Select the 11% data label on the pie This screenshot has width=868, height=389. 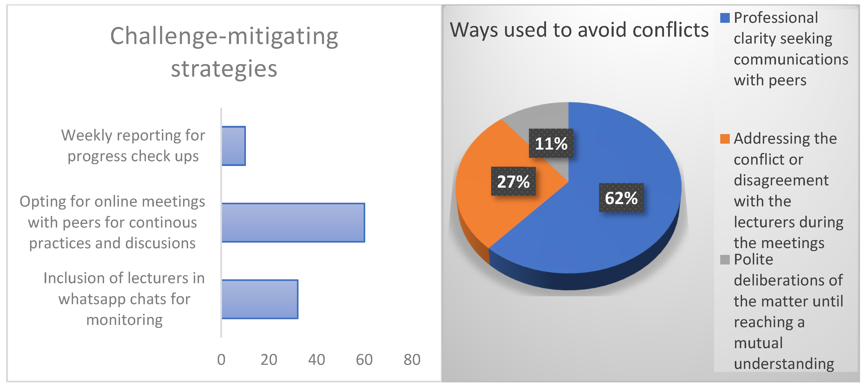[551, 143]
